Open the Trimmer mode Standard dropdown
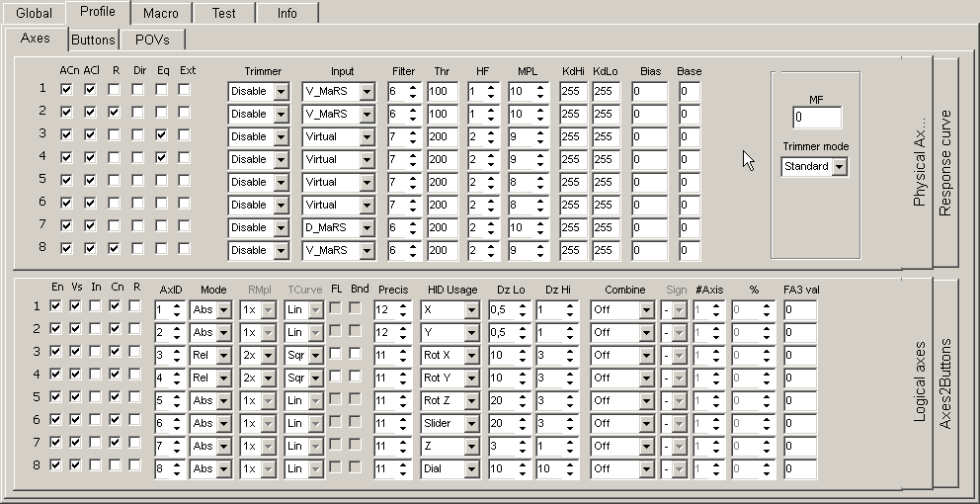This screenshot has width=980, height=504. 840,167
